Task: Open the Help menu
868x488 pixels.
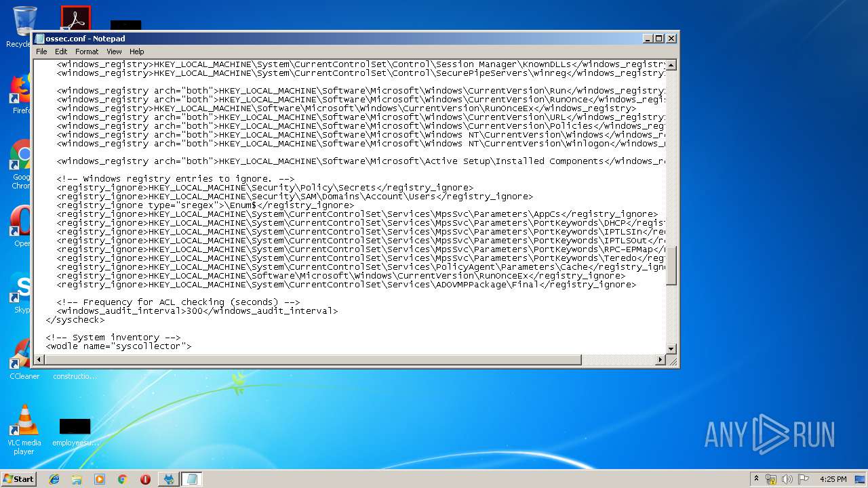Action: (137, 52)
